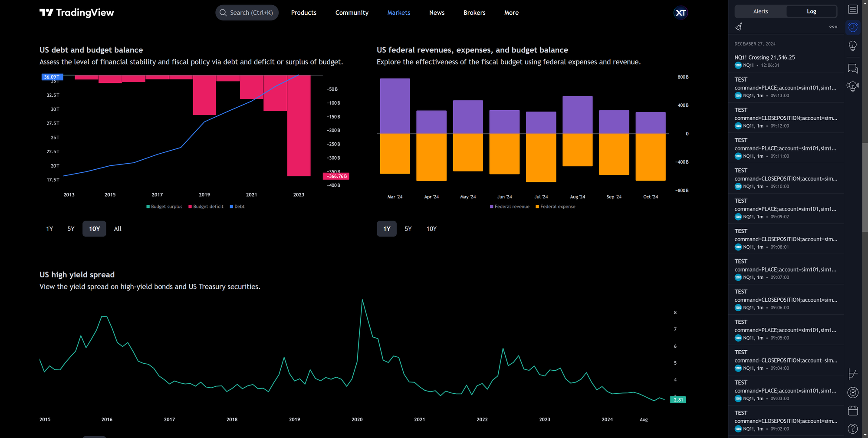The height and width of the screenshot is (438, 868).
Task: Open the Chats speech-bubble sidebar icon
Action: (853, 69)
